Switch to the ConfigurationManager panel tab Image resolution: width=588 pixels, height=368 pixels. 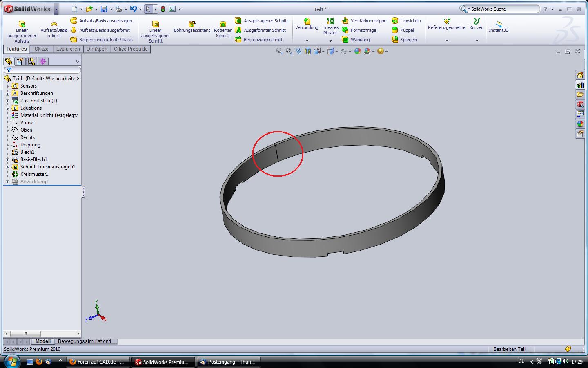[x=31, y=61]
